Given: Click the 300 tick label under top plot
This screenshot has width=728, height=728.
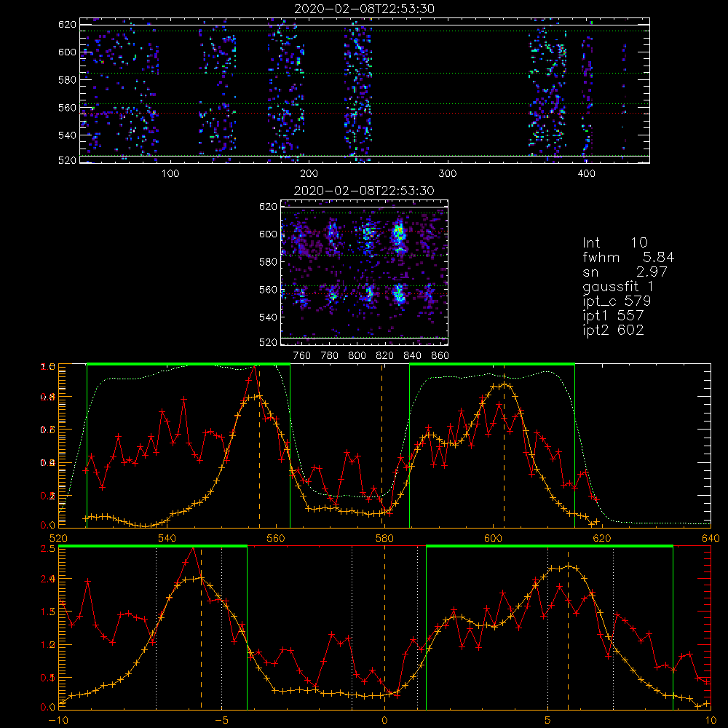Looking at the screenshot, I should [448, 174].
